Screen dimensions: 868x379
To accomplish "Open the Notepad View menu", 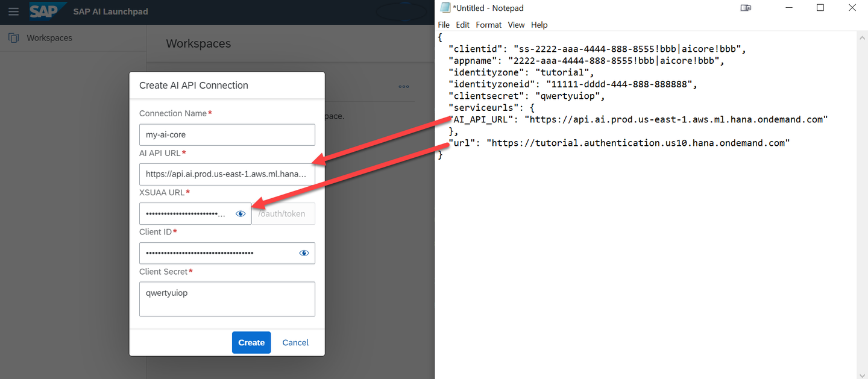I will coord(516,25).
